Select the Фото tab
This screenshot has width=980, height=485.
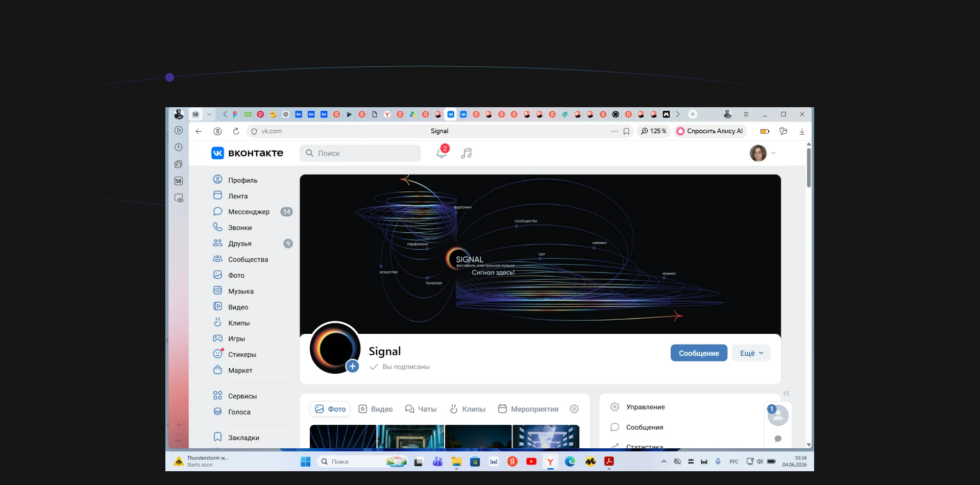click(330, 409)
